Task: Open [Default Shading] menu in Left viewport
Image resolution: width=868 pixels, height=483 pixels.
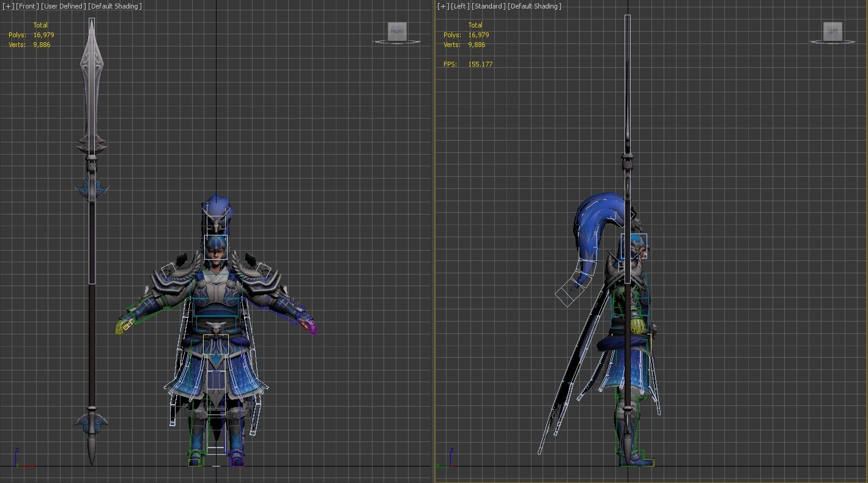Action: [x=535, y=6]
